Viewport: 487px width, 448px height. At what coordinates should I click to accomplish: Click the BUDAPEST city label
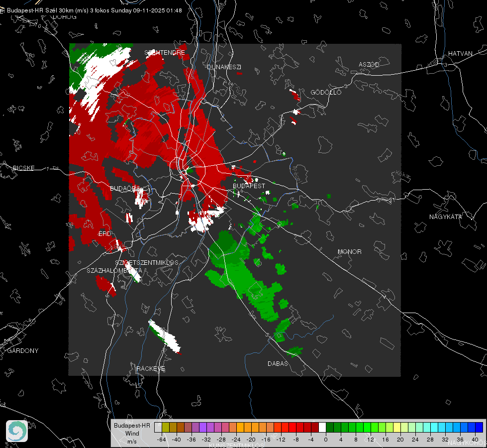click(249, 186)
